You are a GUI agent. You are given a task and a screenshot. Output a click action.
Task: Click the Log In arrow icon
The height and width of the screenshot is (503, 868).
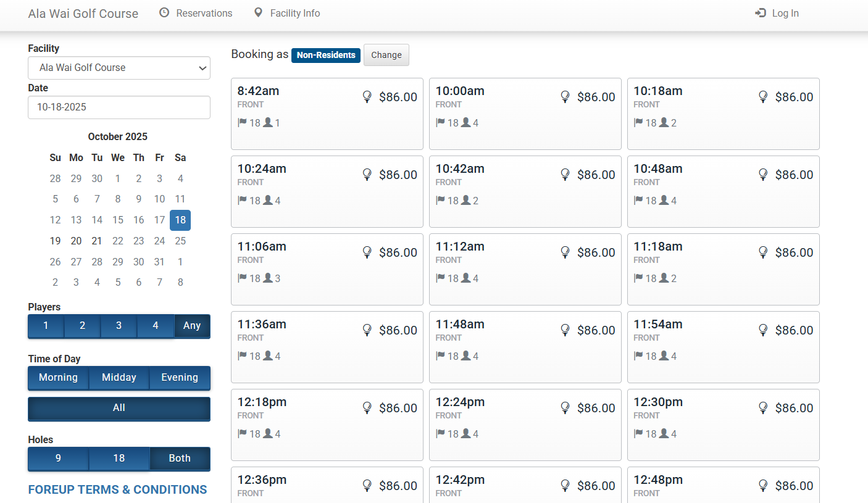(761, 13)
